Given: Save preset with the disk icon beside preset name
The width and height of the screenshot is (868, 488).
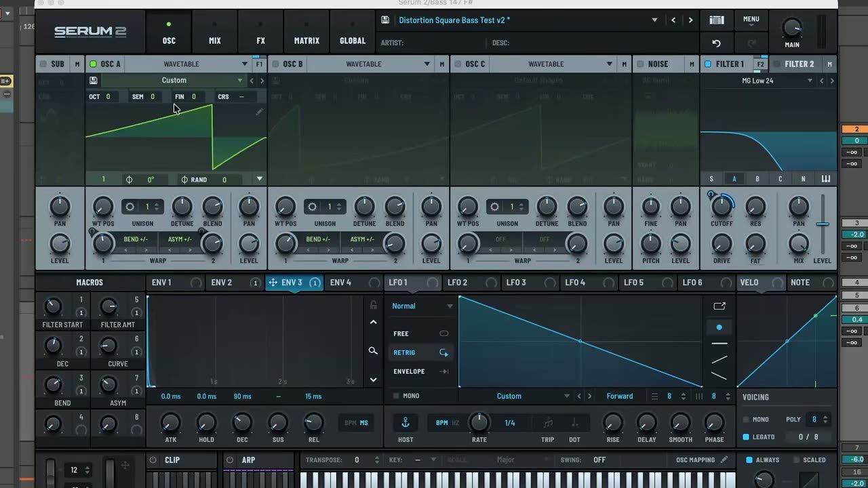Looking at the screenshot, I should pyautogui.click(x=385, y=20).
